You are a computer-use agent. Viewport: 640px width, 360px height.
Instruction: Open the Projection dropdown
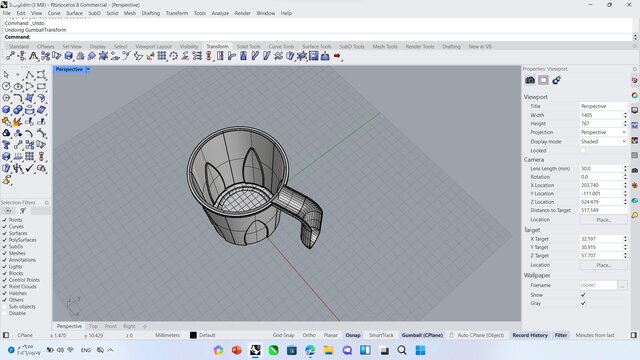point(603,132)
